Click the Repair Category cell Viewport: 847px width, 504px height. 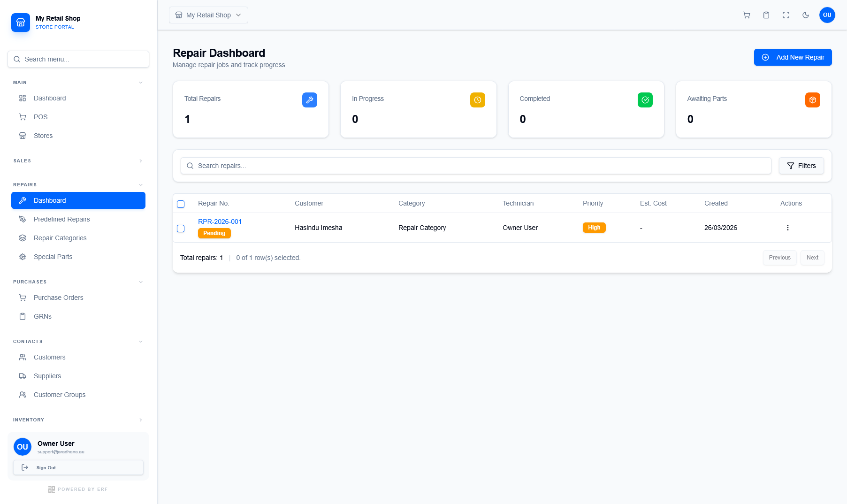[422, 228]
